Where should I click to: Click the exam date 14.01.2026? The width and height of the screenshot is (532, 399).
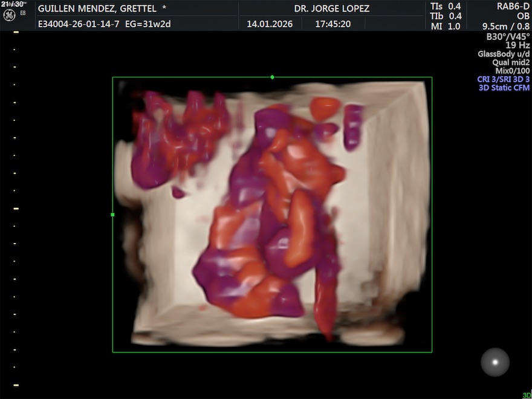[x=270, y=25]
